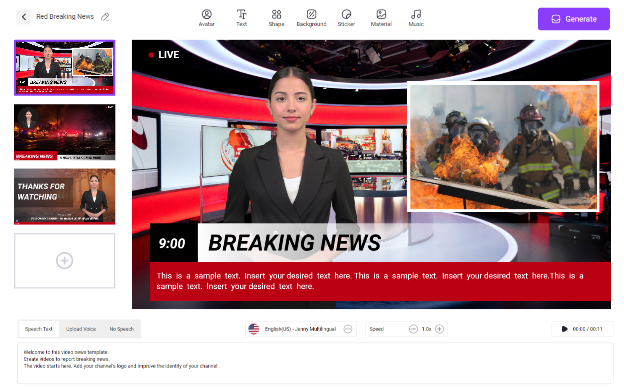Viewport: 624px width, 390px height.
Task: Select the Thanks For Watching scene thumbnail
Action: coord(64,196)
